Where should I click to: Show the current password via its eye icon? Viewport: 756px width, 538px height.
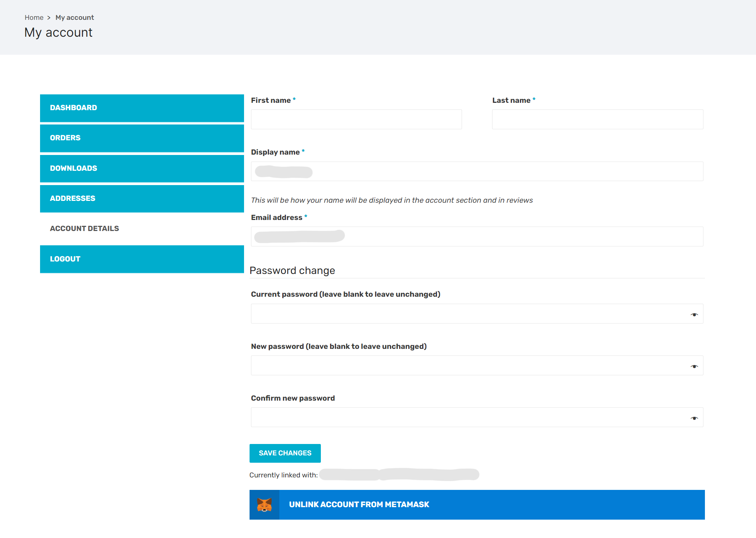pos(694,315)
